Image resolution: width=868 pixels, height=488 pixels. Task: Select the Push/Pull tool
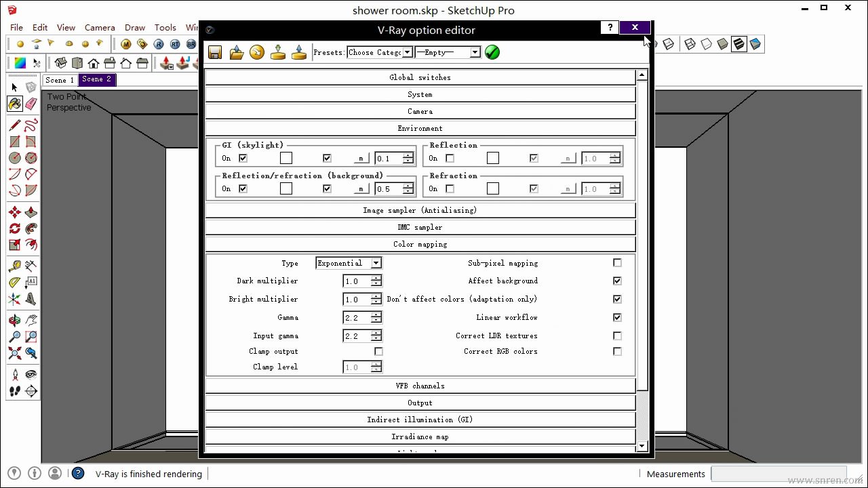(x=31, y=212)
